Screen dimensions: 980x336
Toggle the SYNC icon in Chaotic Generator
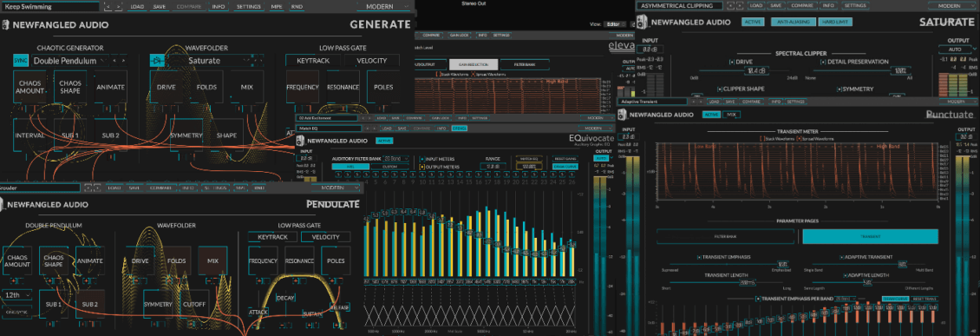tap(21, 61)
